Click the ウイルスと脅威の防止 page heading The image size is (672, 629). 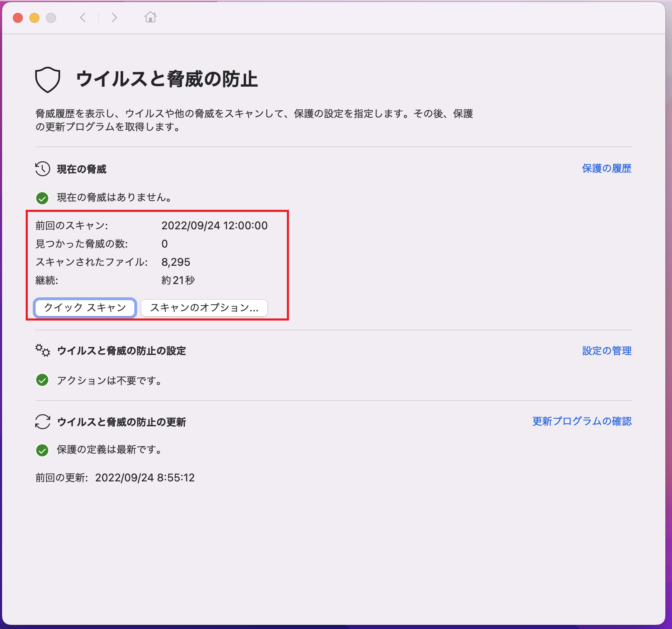pos(167,79)
